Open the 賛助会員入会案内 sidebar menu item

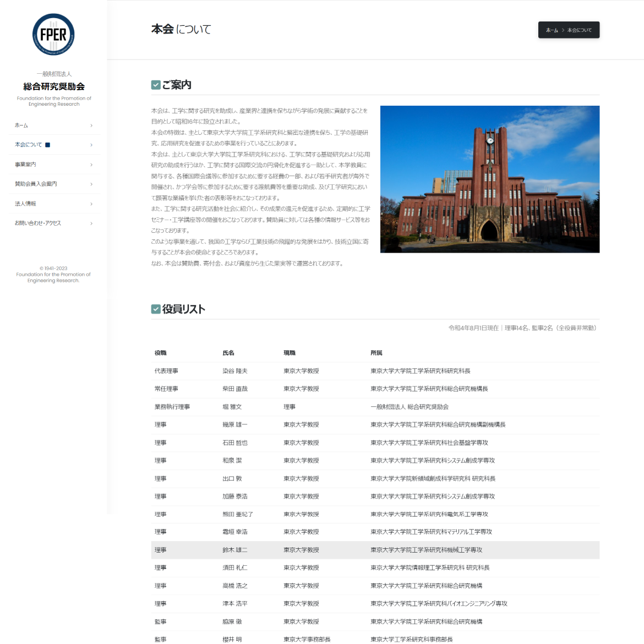pos(54,184)
